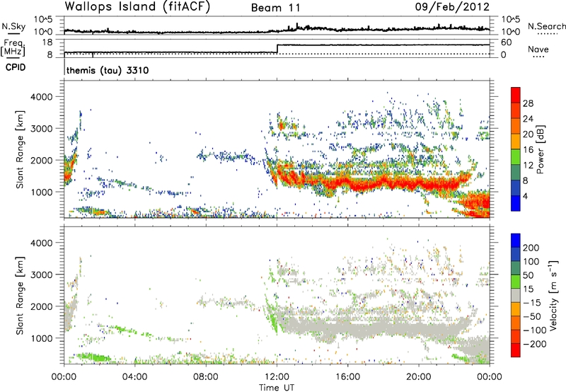
Task: Click the 'CPID' label
Action: coord(15,67)
